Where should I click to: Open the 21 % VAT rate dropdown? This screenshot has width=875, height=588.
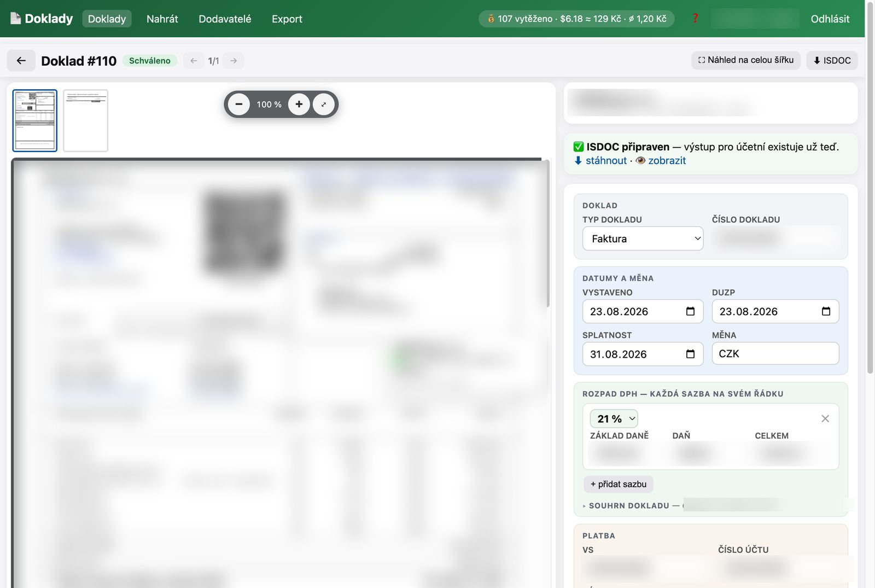614,418
